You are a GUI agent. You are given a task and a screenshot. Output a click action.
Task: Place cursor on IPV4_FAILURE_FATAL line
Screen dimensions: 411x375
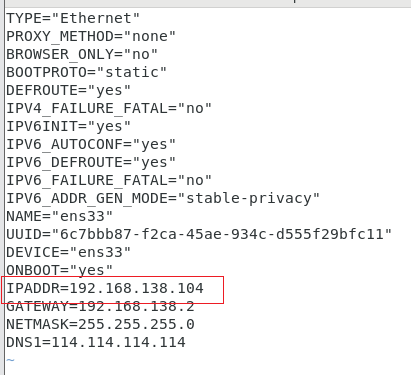(x=109, y=108)
